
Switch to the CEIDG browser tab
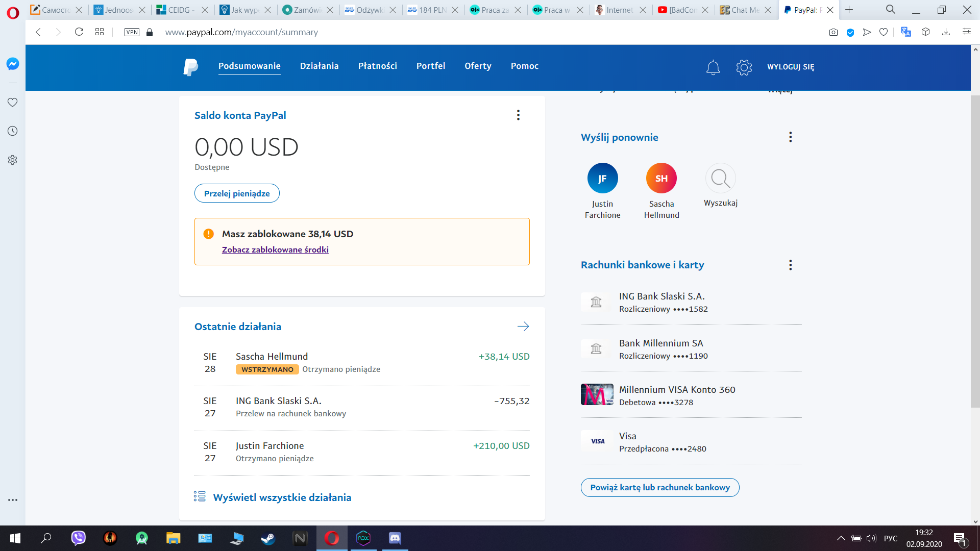coord(182,10)
